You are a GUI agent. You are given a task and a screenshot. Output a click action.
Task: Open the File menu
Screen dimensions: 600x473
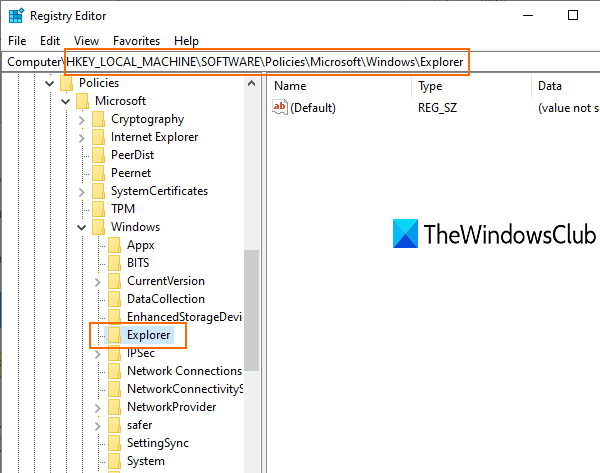(17, 41)
